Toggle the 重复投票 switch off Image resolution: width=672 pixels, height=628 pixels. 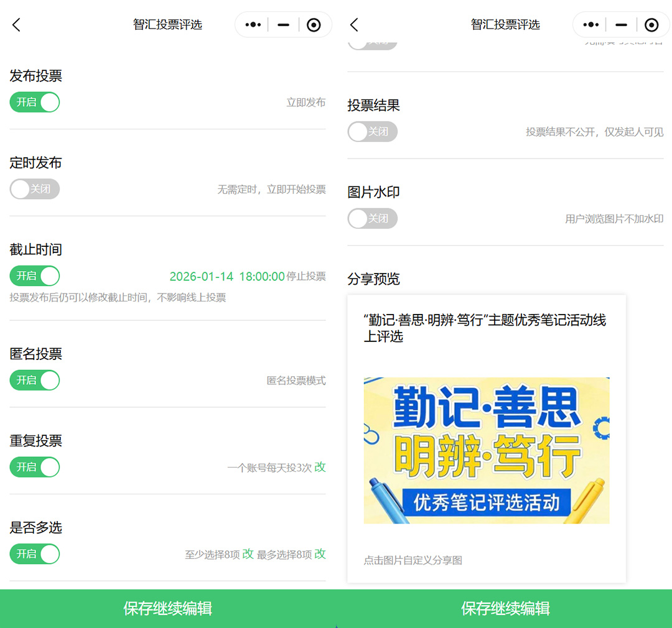coord(35,467)
